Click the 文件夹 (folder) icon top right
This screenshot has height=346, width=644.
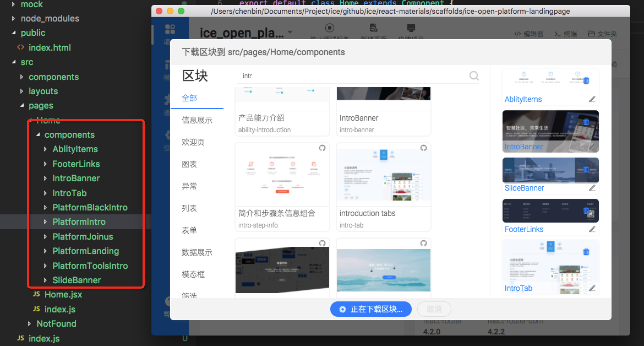coord(602,33)
